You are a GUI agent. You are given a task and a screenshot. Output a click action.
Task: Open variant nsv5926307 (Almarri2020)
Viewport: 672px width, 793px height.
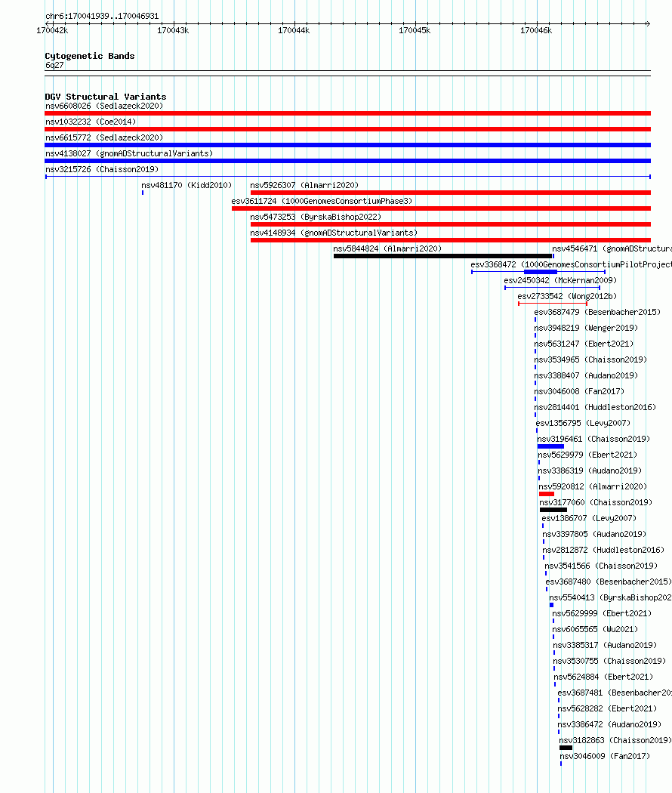coord(304,185)
